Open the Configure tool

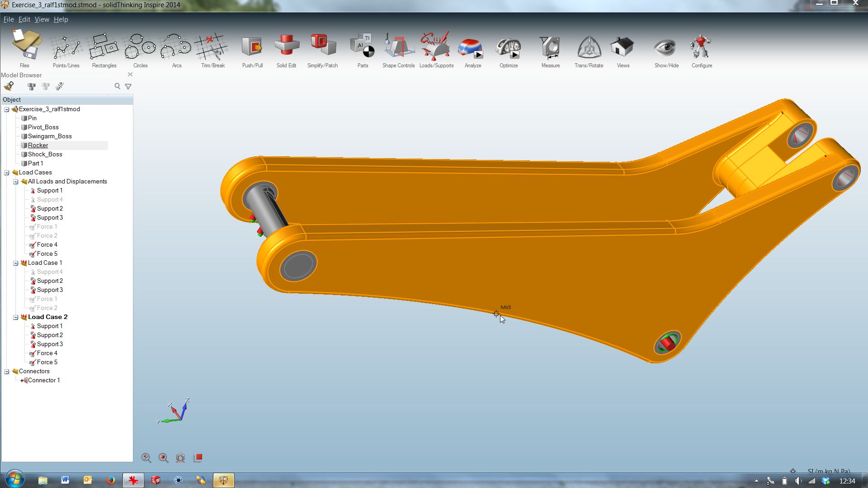701,46
